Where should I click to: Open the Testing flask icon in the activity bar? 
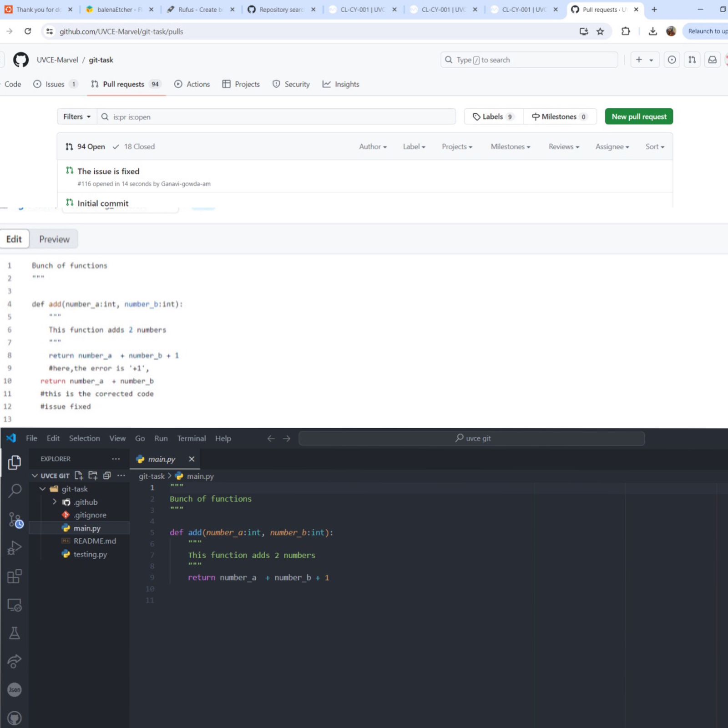tap(15, 633)
